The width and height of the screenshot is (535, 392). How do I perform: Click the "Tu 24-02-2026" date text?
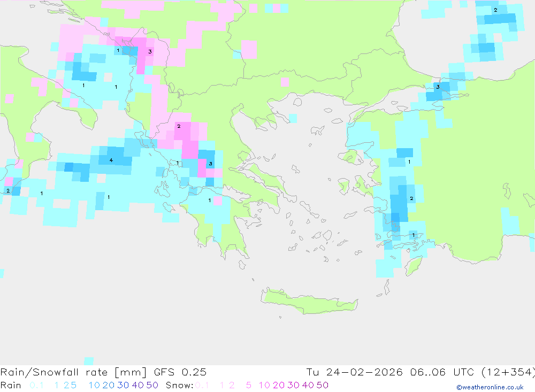[354, 372]
